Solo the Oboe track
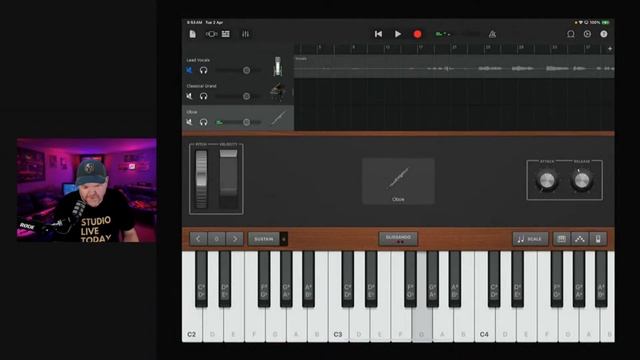 pyautogui.click(x=203, y=122)
